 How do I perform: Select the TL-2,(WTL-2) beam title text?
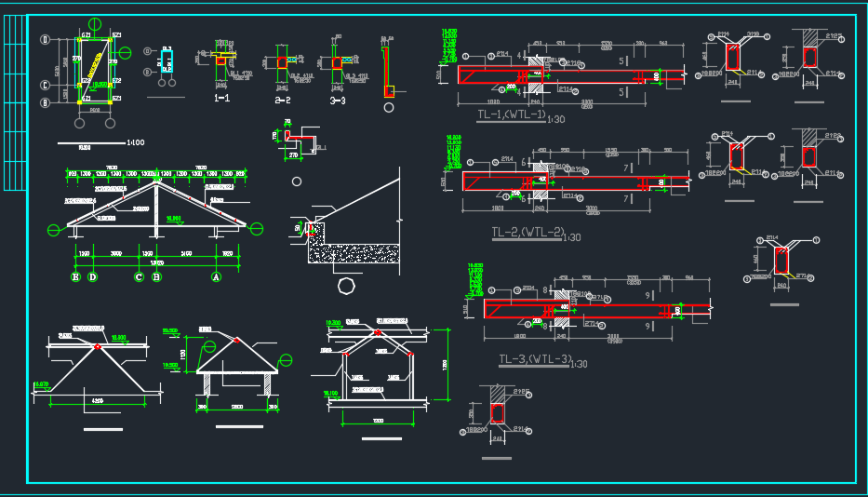point(527,232)
